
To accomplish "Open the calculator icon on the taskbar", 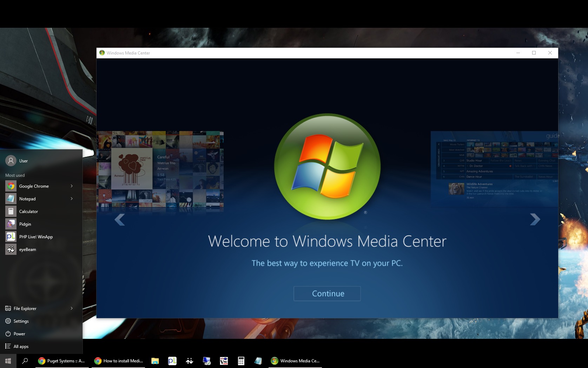I will pyautogui.click(x=241, y=361).
